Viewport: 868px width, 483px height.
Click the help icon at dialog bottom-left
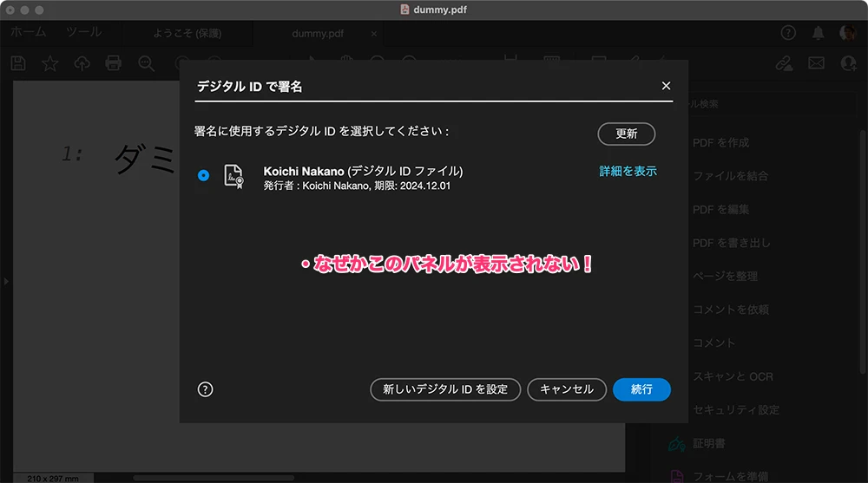tap(205, 389)
